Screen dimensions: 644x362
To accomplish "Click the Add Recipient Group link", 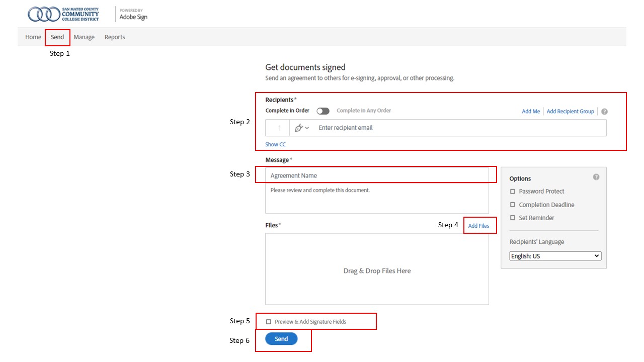I will point(570,112).
